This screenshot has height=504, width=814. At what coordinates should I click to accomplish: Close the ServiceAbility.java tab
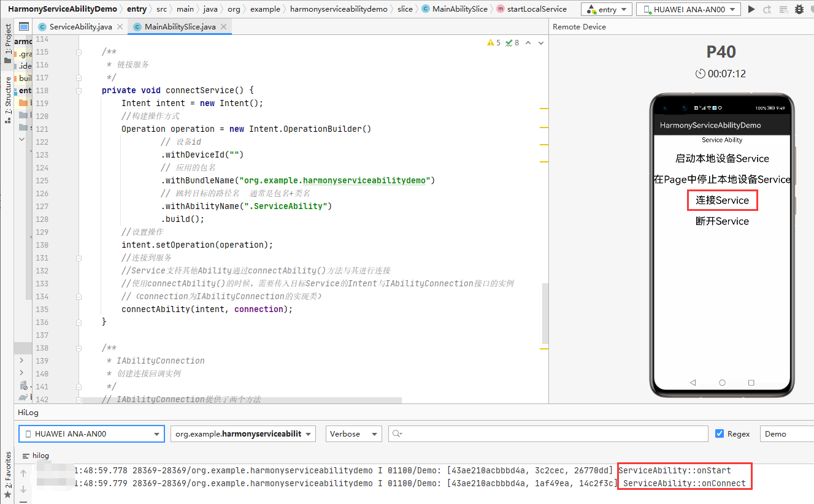click(120, 27)
